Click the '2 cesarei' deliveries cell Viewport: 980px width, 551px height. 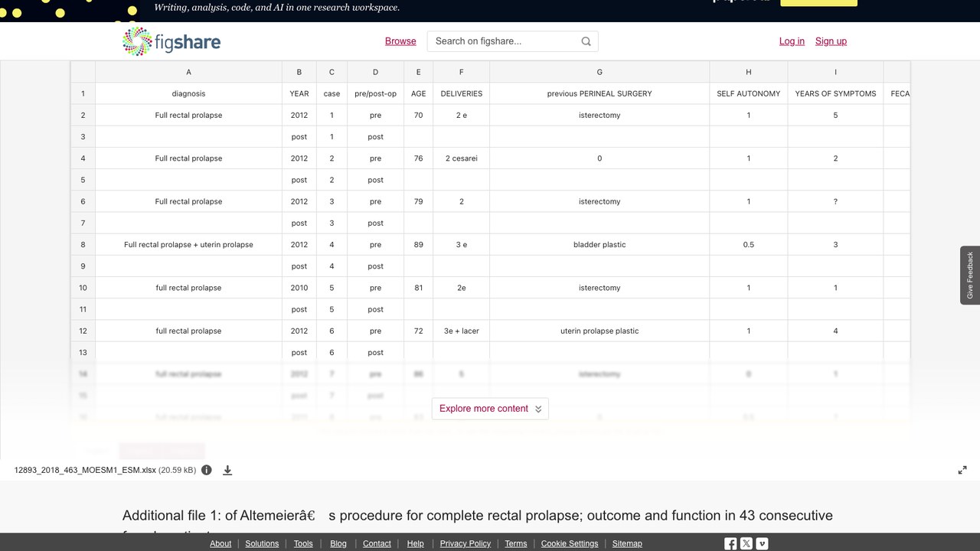pos(462,158)
